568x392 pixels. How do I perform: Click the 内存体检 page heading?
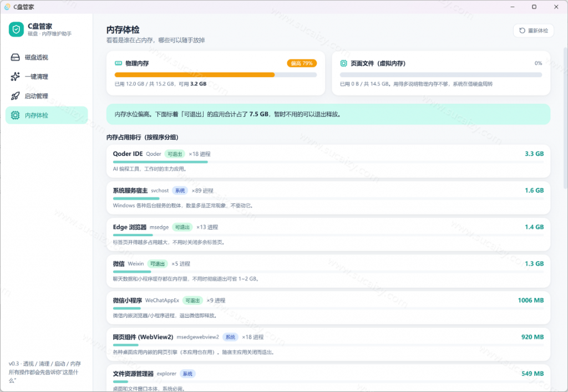click(x=123, y=30)
